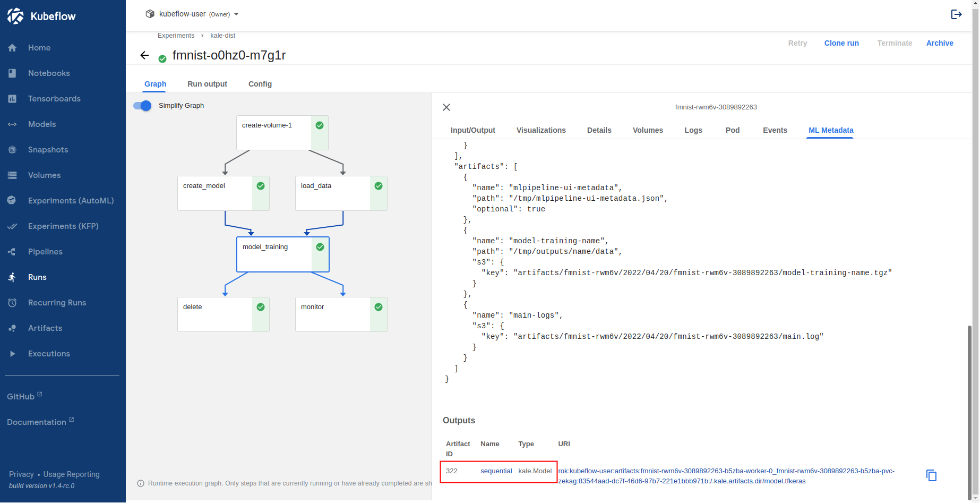Click the Pipelines sidebar icon
Image resolution: width=980 pixels, height=503 pixels.
(x=13, y=252)
